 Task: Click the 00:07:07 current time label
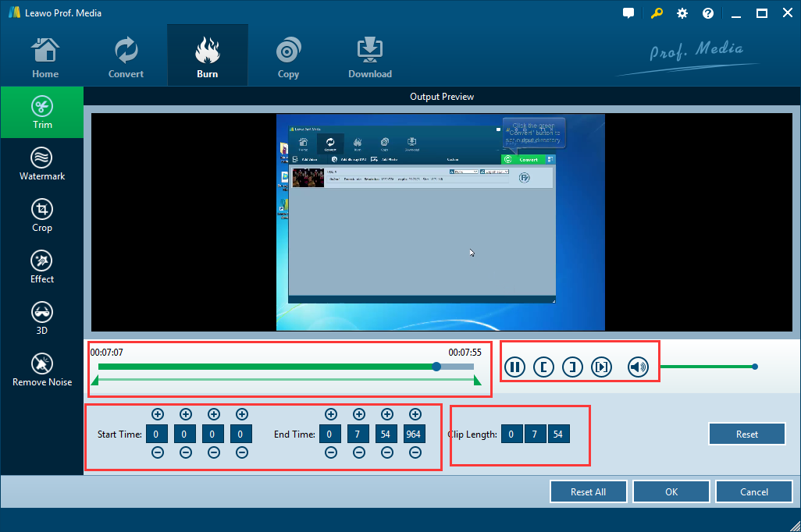[107, 353]
